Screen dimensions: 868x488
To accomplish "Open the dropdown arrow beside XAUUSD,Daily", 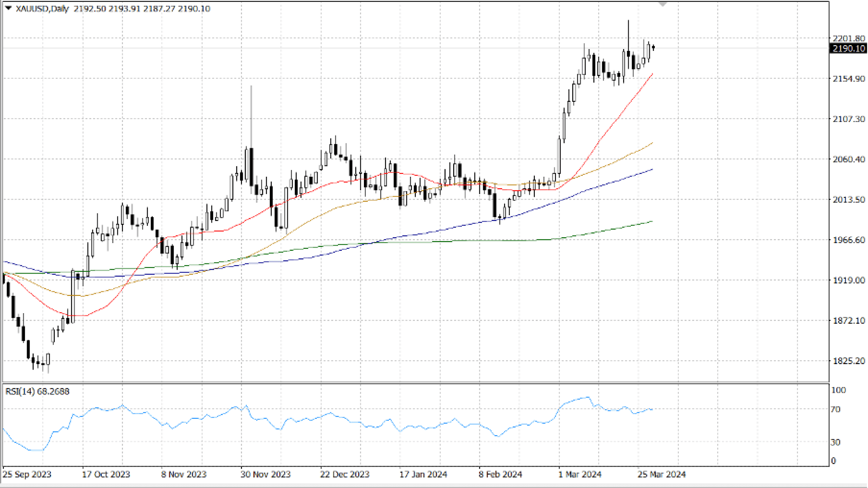I will (x=8, y=8).
